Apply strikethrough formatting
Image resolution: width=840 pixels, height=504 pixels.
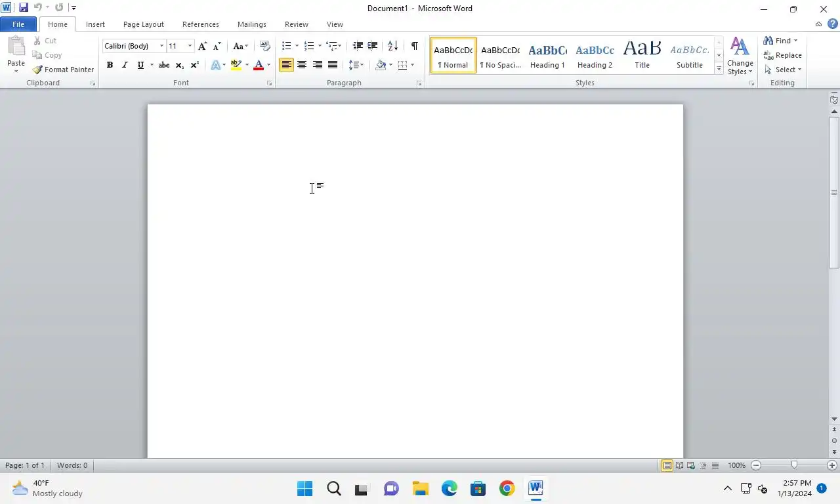coord(164,65)
